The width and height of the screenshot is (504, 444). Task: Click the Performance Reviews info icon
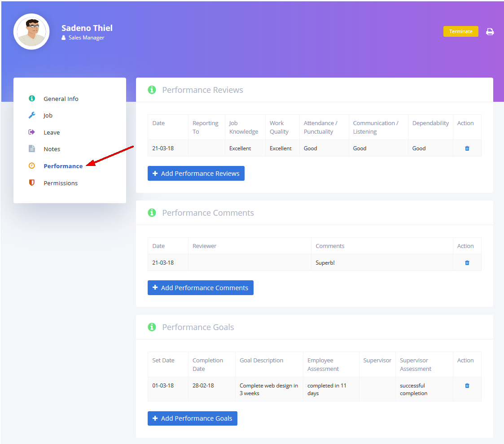point(152,90)
